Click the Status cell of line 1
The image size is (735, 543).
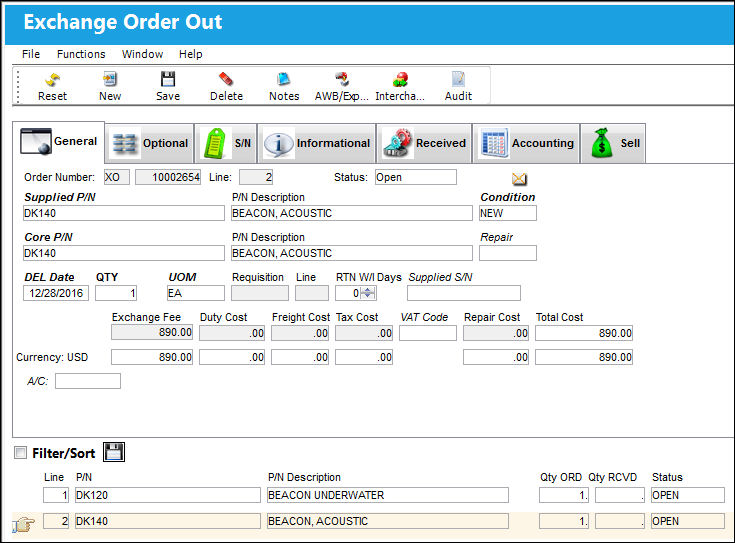click(688, 495)
